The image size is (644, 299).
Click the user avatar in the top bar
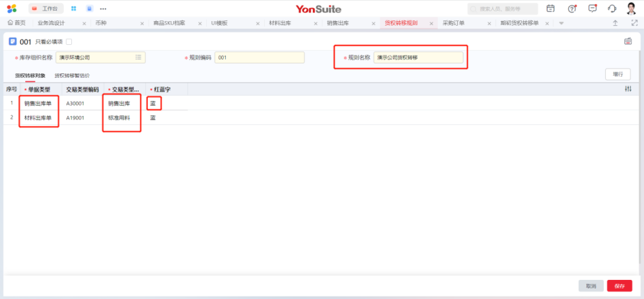[631, 9]
